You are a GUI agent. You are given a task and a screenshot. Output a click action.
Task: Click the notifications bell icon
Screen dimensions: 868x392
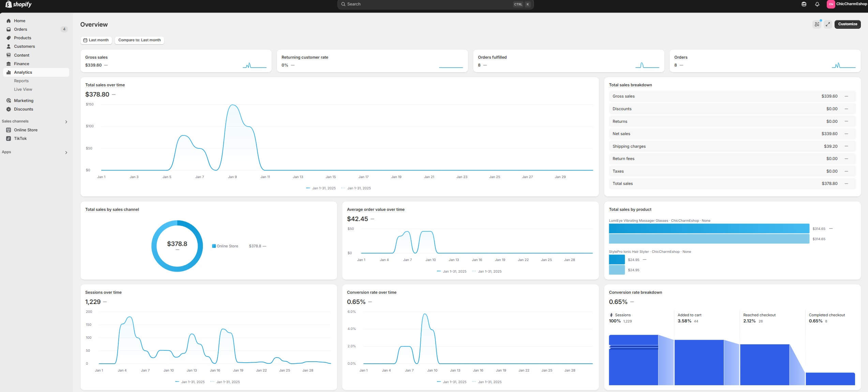[x=817, y=4]
